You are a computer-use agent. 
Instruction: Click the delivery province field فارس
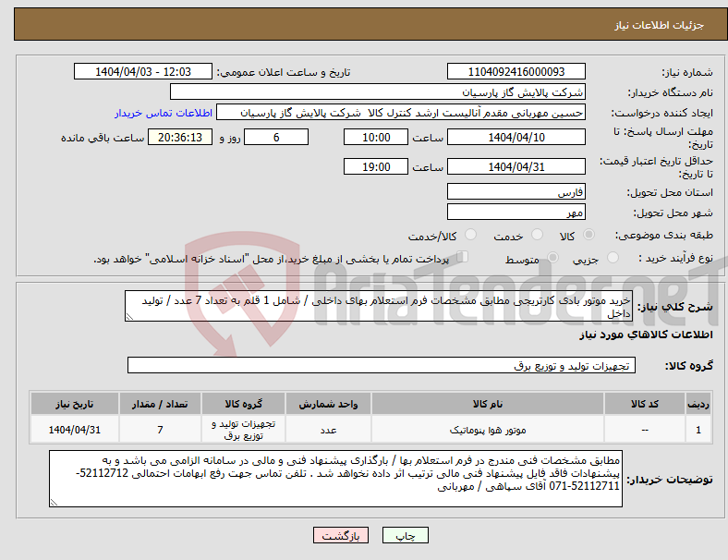point(516,191)
